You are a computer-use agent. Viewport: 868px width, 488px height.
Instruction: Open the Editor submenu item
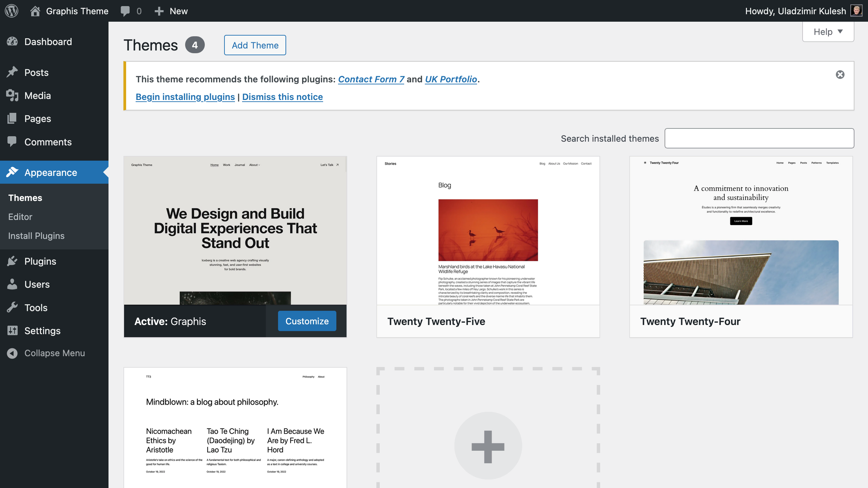tap(20, 217)
